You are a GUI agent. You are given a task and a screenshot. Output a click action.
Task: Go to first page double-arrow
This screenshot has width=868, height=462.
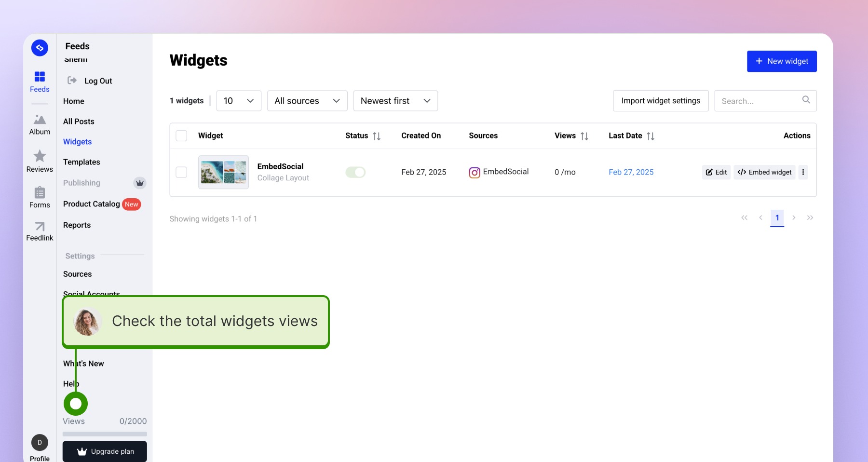745,217
